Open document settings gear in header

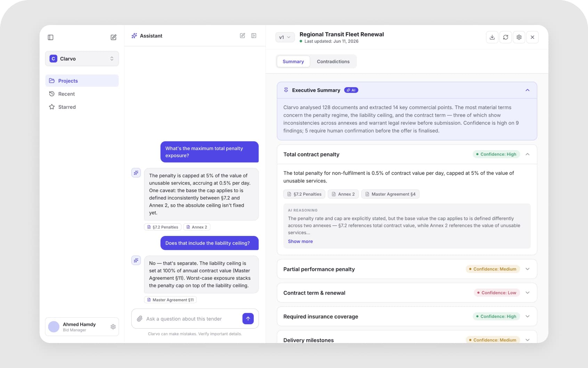point(519,37)
